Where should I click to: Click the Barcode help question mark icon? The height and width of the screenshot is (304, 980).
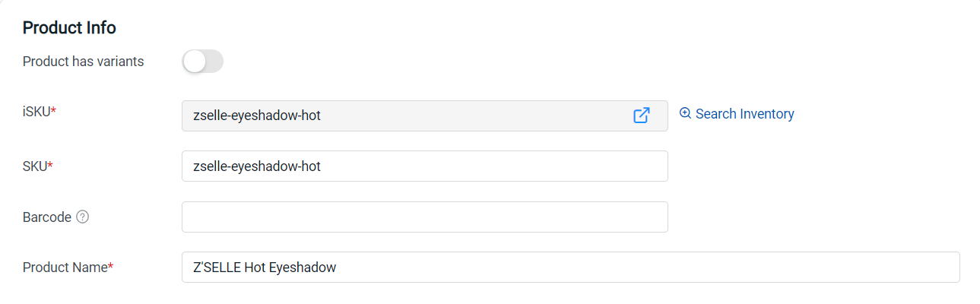[83, 217]
